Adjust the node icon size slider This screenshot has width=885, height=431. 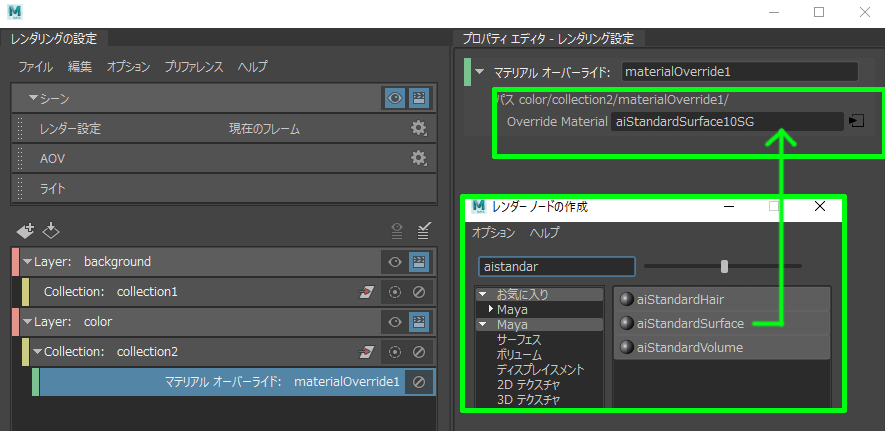pyautogui.click(x=724, y=266)
